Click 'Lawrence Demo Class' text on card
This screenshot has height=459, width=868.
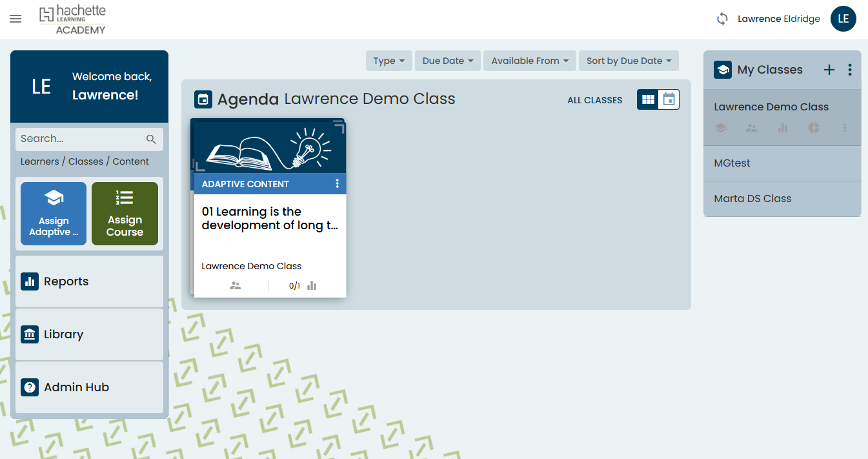(252, 266)
